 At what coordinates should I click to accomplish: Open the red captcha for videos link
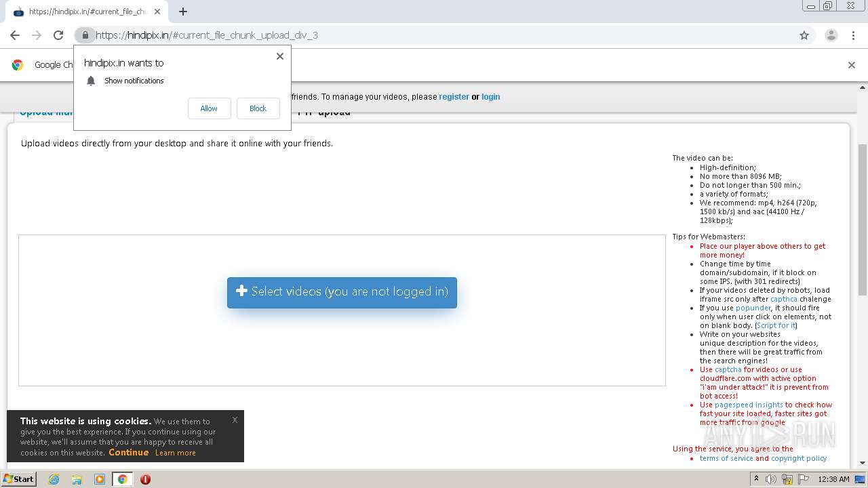click(x=728, y=369)
